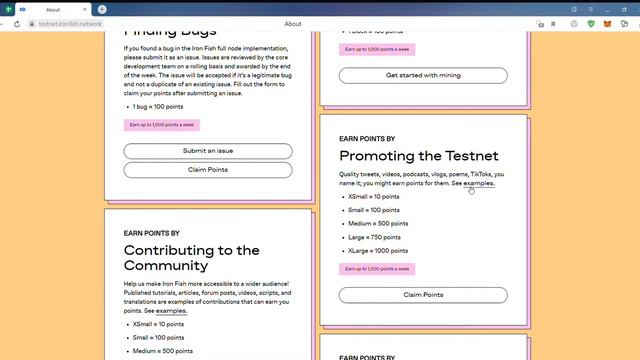Click the key and lock icon in the toolbar
This screenshot has width=640, height=360.
[540, 24]
